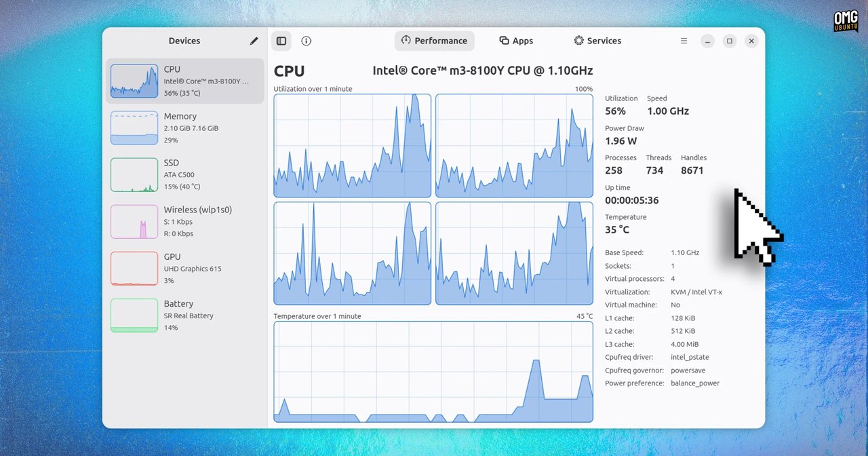The width and height of the screenshot is (868, 456).
Task: Open the hamburger main menu
Action: [684, 41]
